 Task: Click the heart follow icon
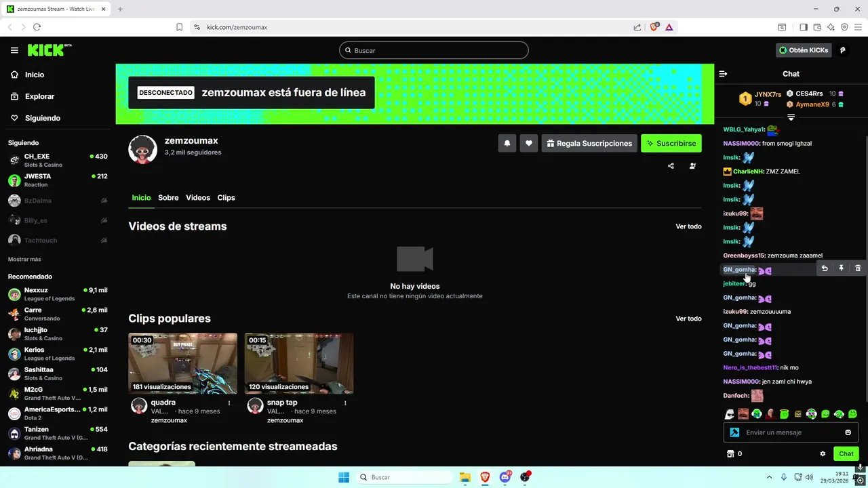[529, 143]
